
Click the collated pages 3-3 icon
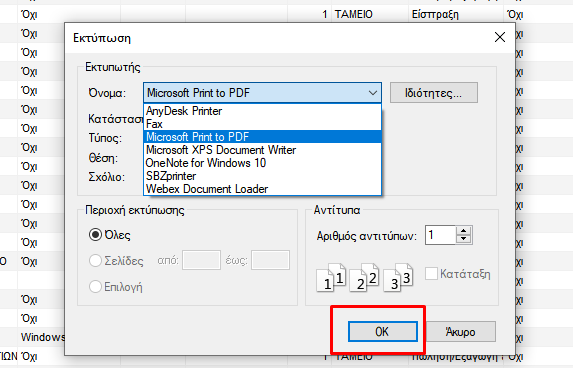coord(398,278)
